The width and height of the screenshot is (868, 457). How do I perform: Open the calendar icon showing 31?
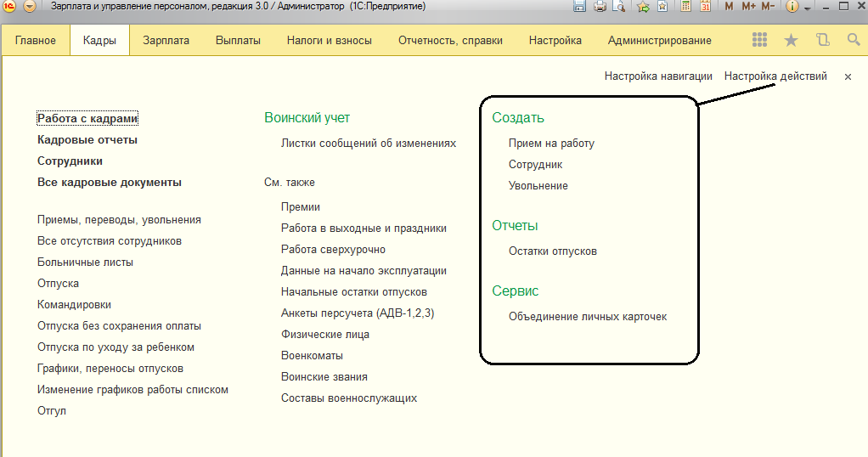coord(705,6)
